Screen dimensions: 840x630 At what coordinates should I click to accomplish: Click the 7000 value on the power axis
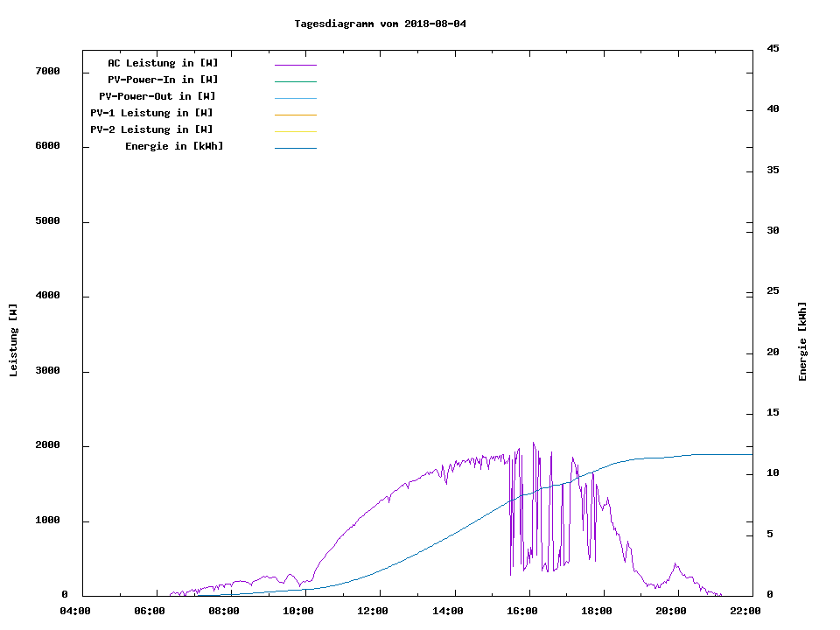pyautogui.click(x=47, y=71)
